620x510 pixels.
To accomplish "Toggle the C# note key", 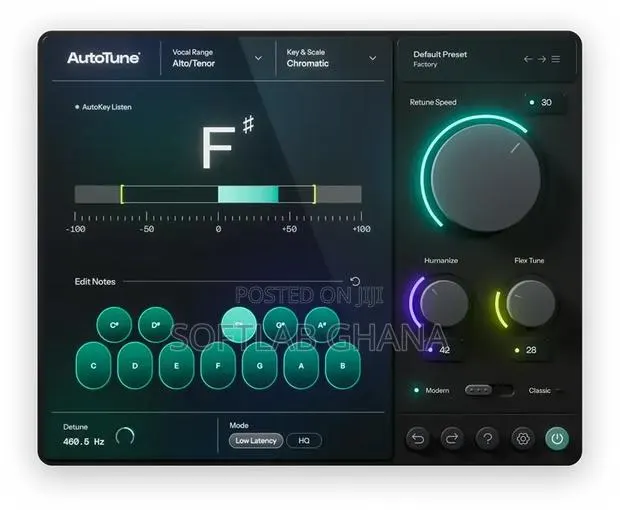I will point(114,325).
